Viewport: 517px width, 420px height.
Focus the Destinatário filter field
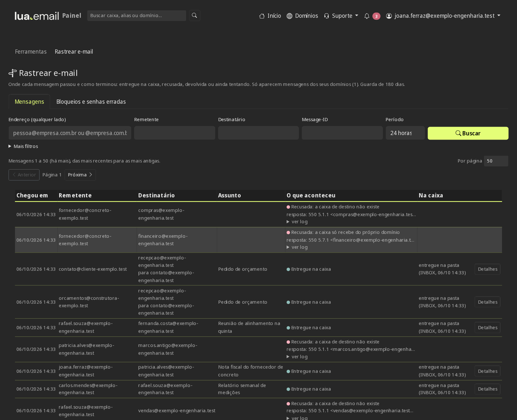(x=258, y=133)
